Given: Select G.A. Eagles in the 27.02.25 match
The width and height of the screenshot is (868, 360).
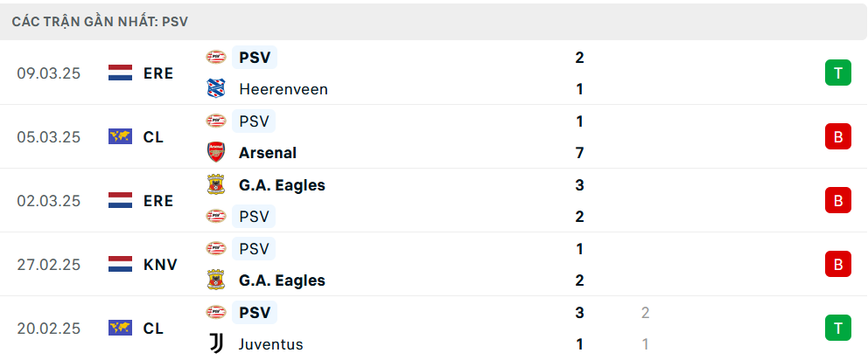Looking at the screenshot, I should point(282,280).
